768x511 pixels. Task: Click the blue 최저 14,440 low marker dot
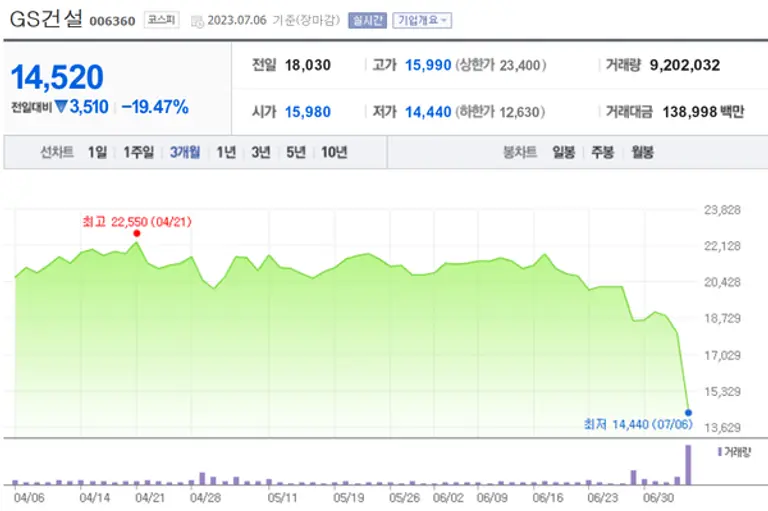(688, 412)
